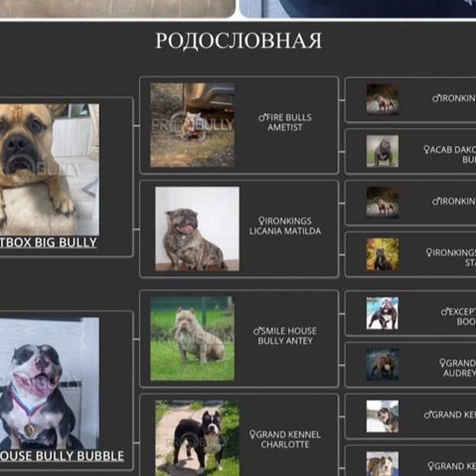Select the Ironkings Licania Matilda photo

pos(197,229)
